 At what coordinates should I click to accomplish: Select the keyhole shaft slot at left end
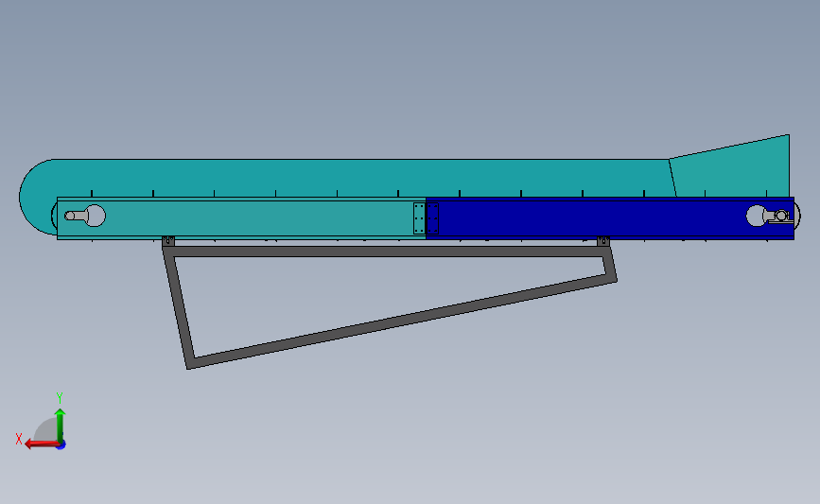pos(85,216)
